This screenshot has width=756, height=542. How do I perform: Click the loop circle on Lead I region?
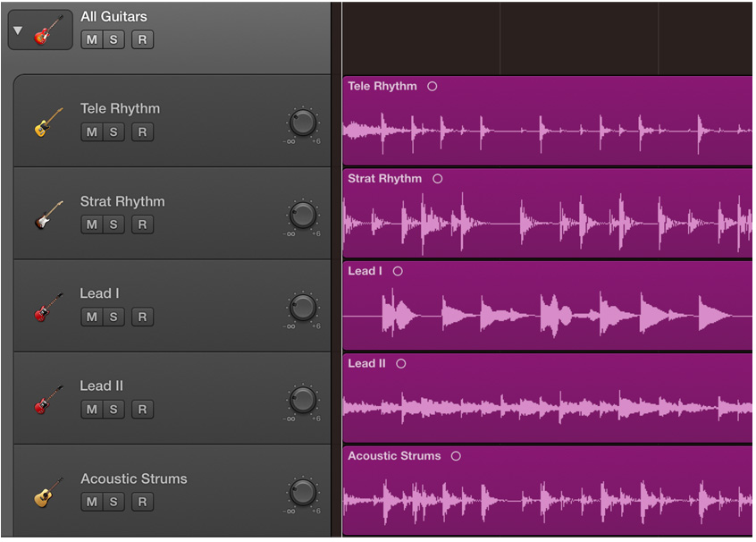coord(398,271)
